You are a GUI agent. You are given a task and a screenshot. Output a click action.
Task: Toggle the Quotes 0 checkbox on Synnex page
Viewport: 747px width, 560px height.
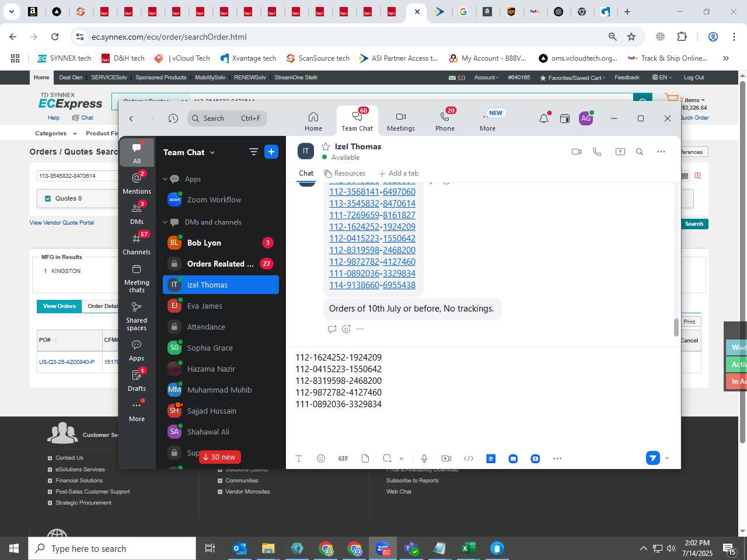click(x=48, y=198)
